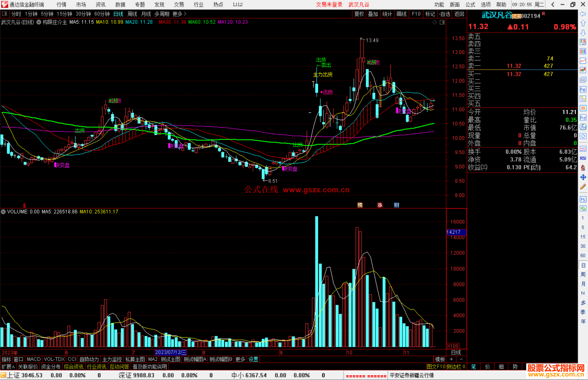Click the 复权 button
The height and width of the screenshot is (380, 588).
pos(359,14)
